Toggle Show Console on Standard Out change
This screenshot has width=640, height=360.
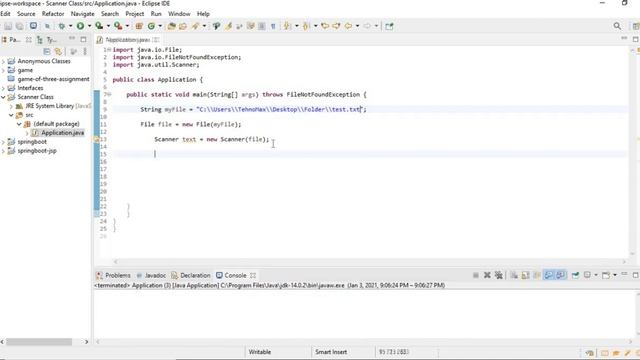(x=549, y=276)
